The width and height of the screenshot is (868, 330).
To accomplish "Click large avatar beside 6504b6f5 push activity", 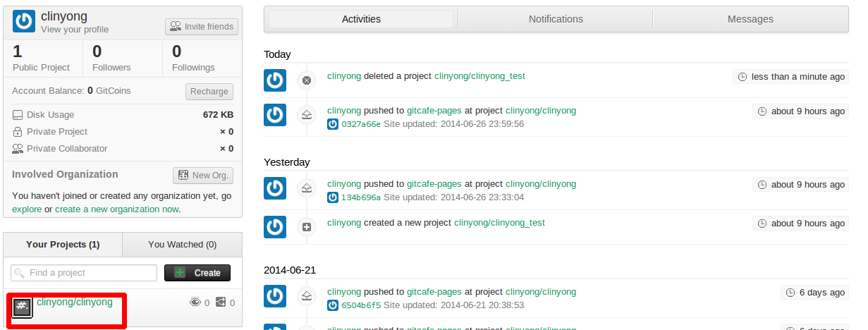I will point(275,296).
